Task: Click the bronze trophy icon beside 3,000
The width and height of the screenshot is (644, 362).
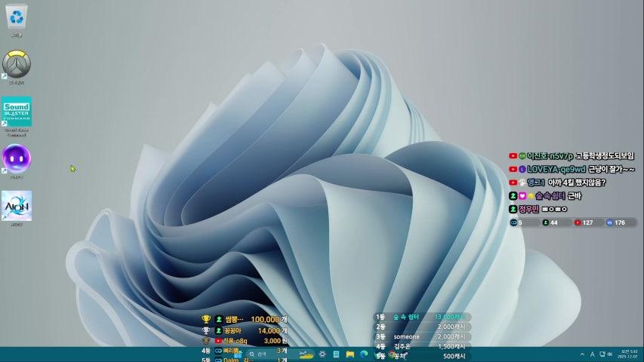Action: [x=206, y=341]
